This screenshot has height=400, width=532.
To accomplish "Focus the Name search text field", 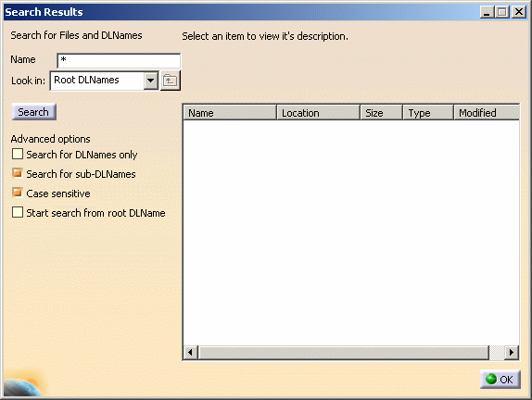I will pos(119,61).
